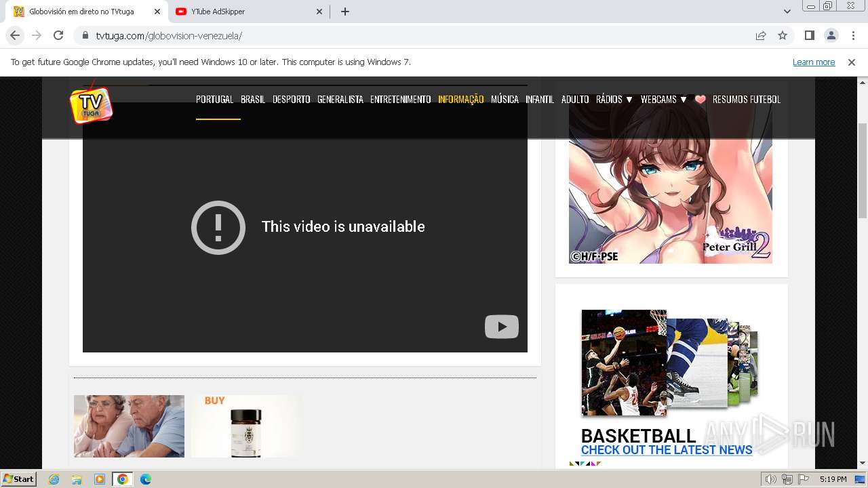Expand the WEBCAMS dropdown menu
868x488 pixels.
pos(664,100)
